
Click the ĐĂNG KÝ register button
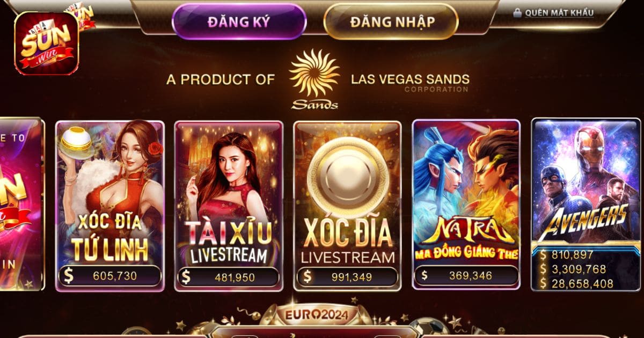click(x=239, y=22)
